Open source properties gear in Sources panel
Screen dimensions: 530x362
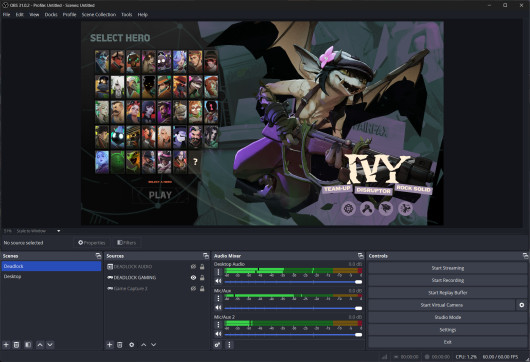click(132, 345)
